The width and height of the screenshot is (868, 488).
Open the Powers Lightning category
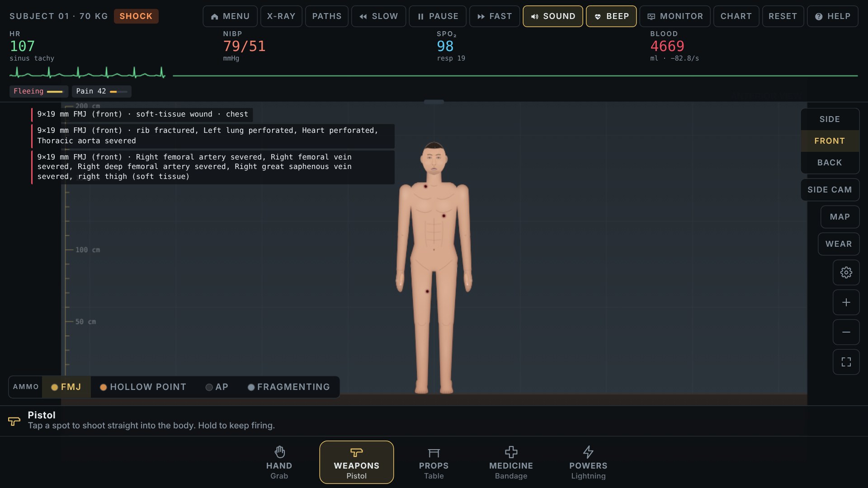click(x=588, y=462)
